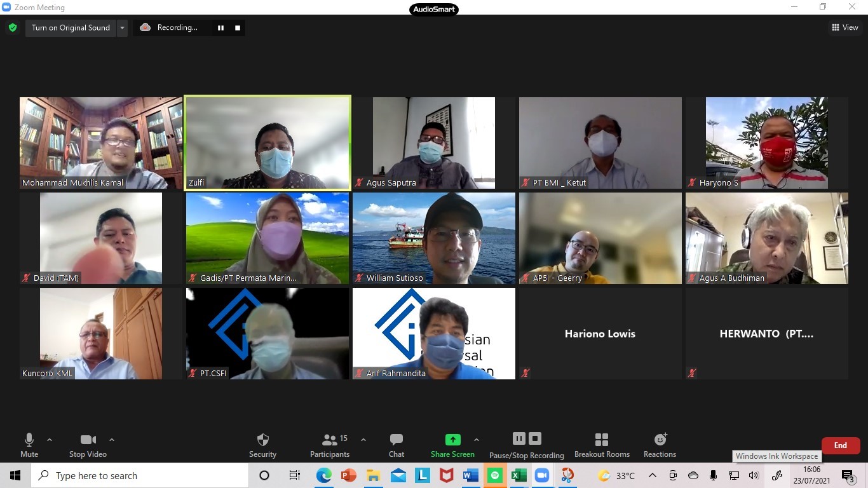Click the taskbar search box
This screenshot has height=488, width=868.
point(140,475)
